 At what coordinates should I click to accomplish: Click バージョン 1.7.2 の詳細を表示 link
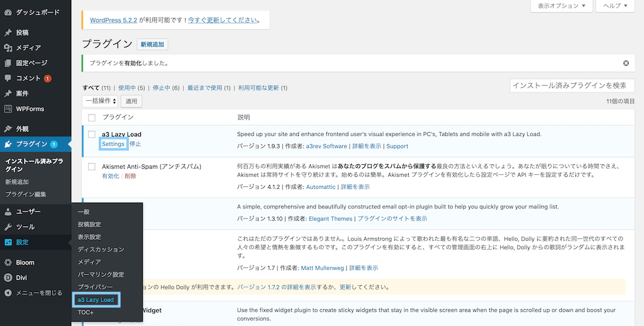tap(277, 287)
